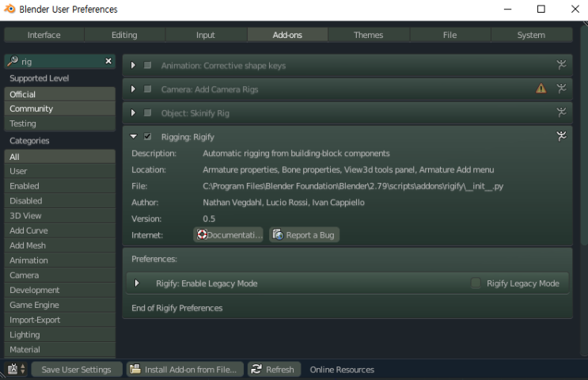Screen dimensions: 588x380
Task: Switch to the File tab
Action: click(450, 35)
